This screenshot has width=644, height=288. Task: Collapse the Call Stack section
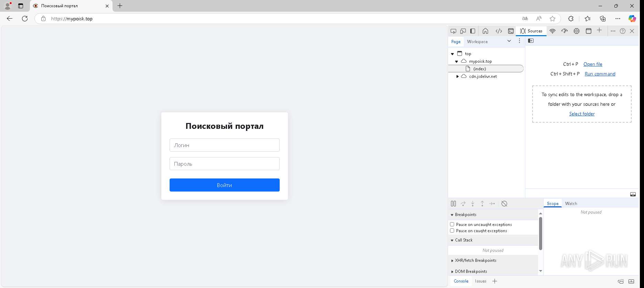(452, 240)
